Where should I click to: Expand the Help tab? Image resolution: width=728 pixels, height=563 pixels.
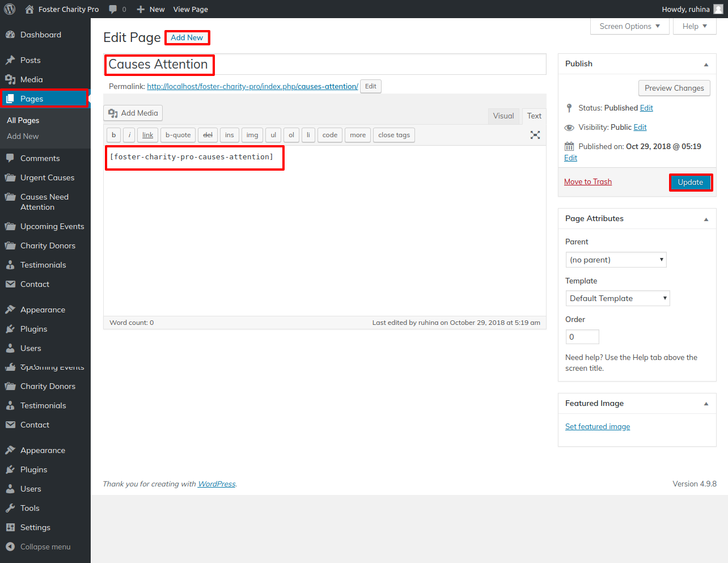[x=695, y=26]
